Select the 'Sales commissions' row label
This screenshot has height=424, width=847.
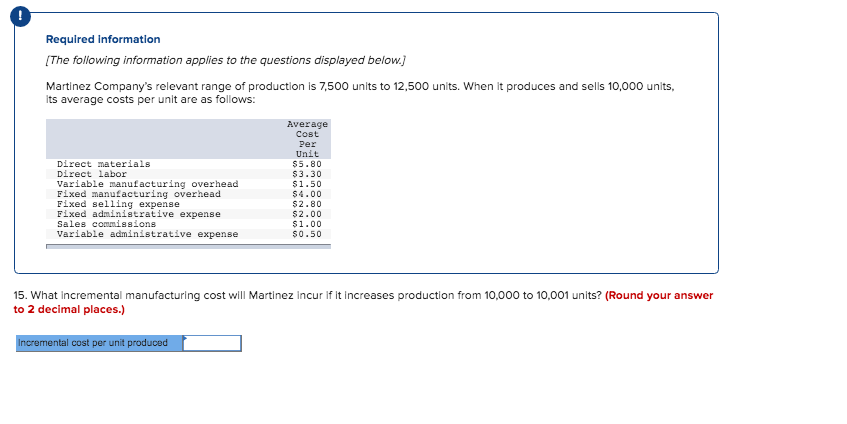point(106,224)
